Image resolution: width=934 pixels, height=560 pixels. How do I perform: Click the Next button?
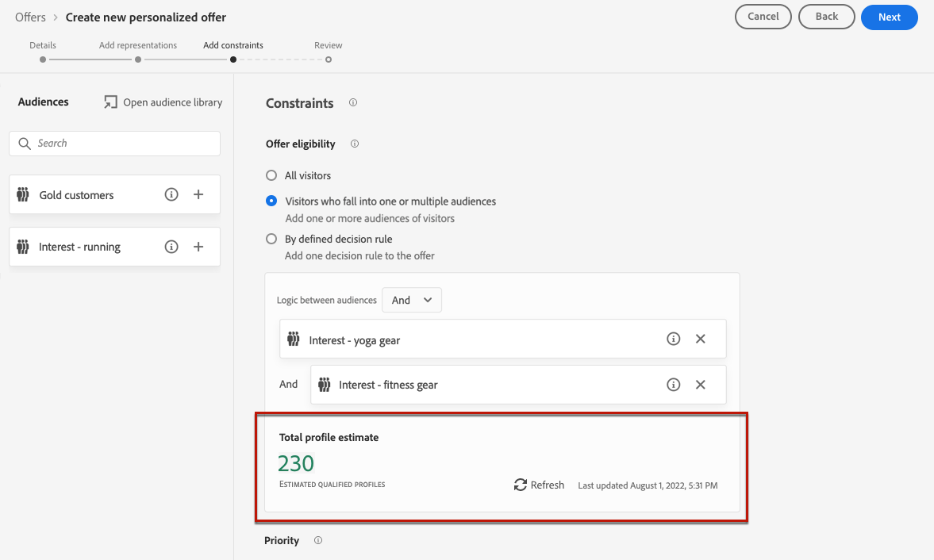coord(889,17)
